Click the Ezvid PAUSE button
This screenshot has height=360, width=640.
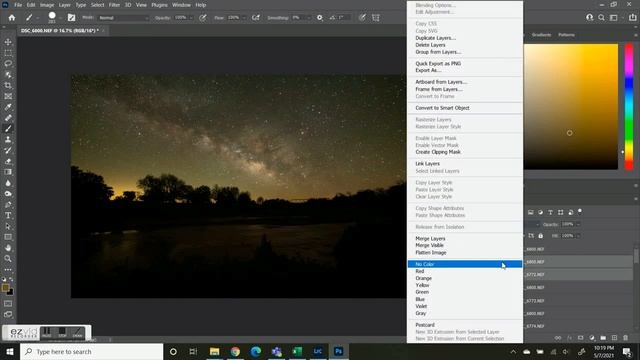pyautogui.click(x=47, y=332)
